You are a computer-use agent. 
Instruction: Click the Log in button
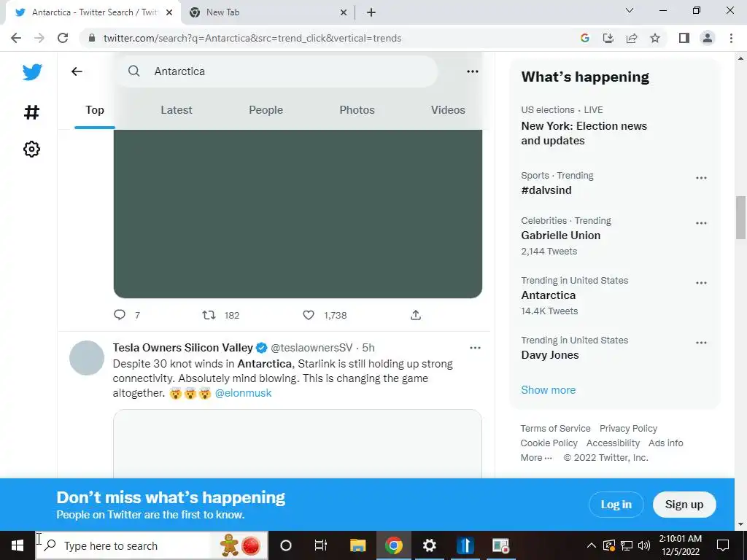tap(616, 505)
